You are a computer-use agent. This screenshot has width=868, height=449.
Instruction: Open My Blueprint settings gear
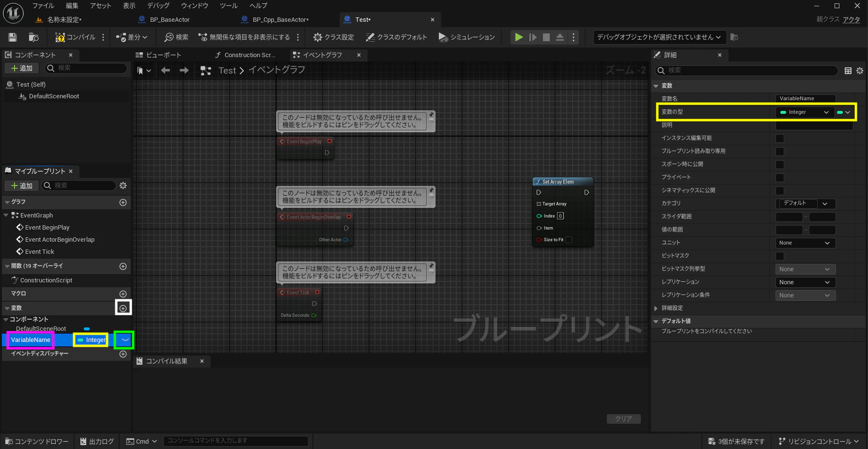tap(123, 186)
